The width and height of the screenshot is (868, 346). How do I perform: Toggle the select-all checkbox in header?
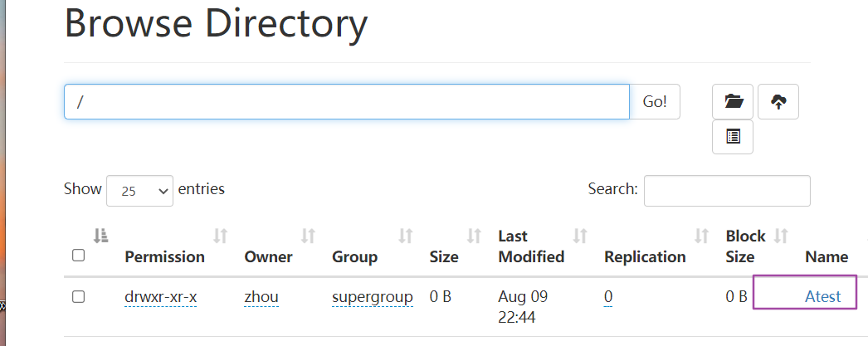pos(79,256)
